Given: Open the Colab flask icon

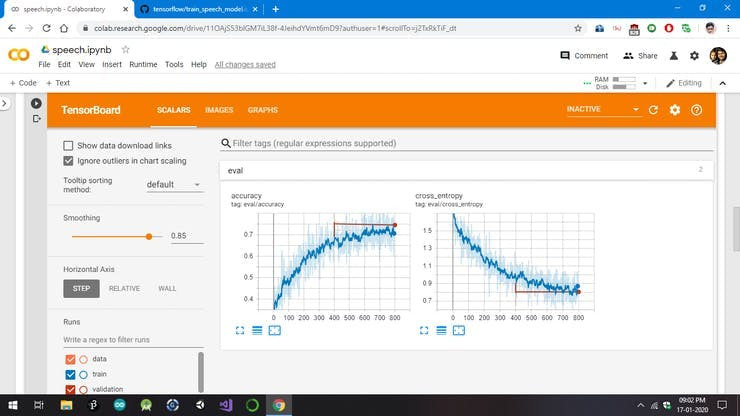Looking at the screenshot, I should click(x=674, y=56).
